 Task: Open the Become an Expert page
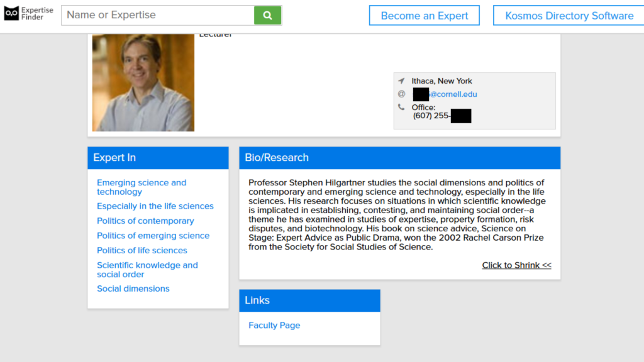(425, 16)
